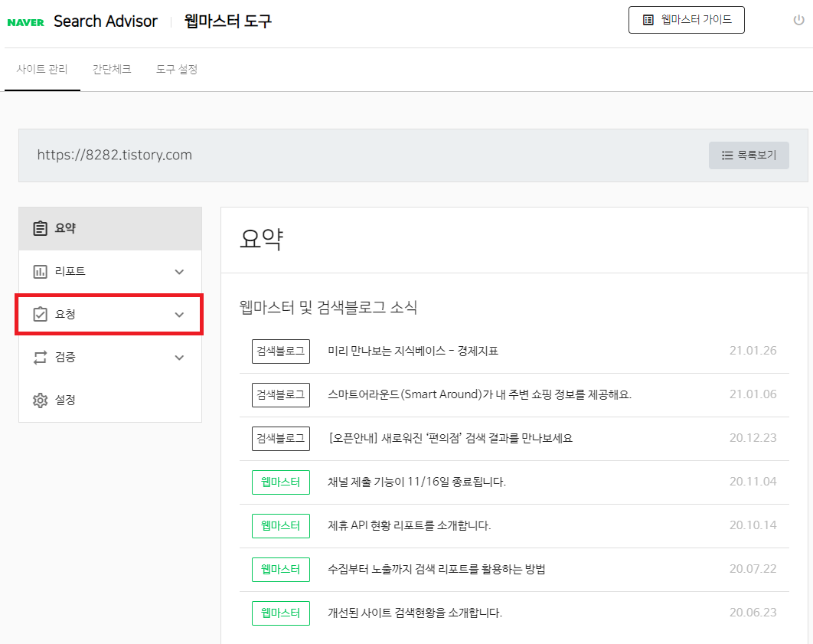Click the loop arrows icon beside 검증

tap(40, 358)
